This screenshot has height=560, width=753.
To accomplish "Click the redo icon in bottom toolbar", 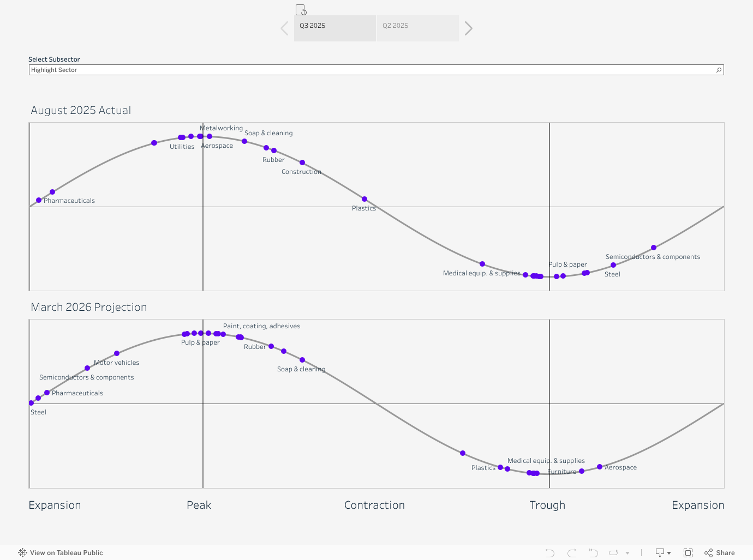I will coord(571,553).
